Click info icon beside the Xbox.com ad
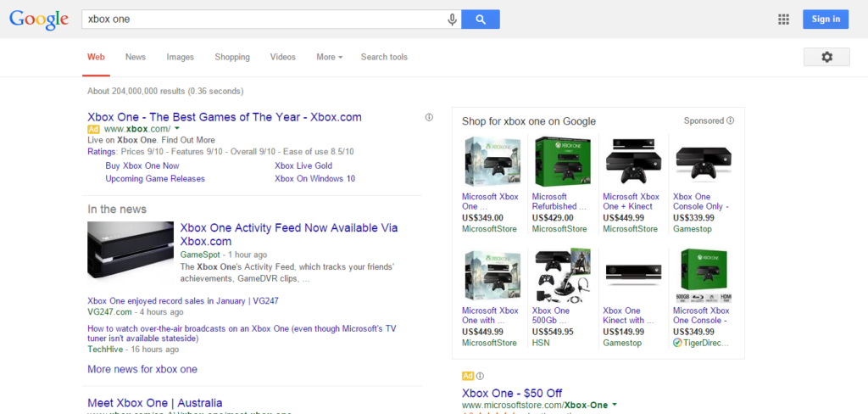This screenshot has height=414, width=868. coord(429,117)
